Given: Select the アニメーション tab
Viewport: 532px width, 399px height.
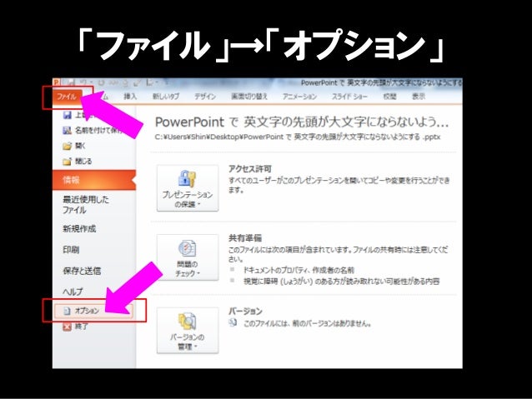Looking at the screenshot, I should [299, 97].
